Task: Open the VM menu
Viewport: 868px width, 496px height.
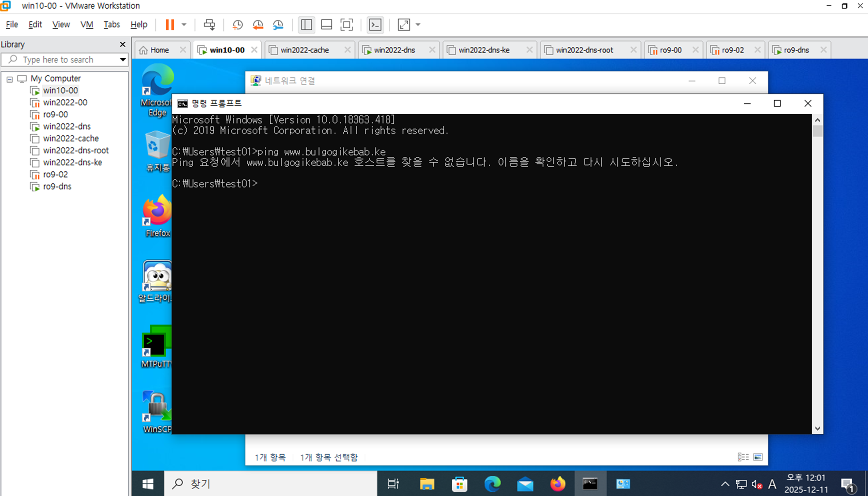Action: (86, 25)
